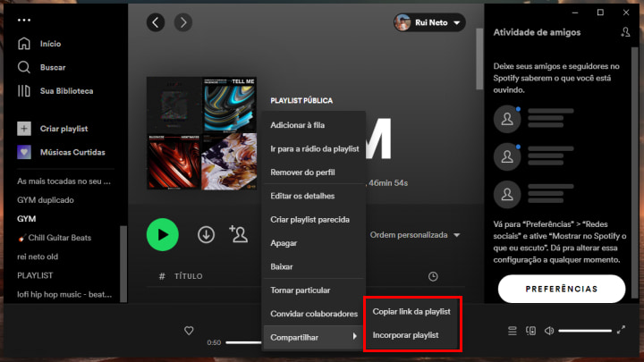Expand the Ordem personalizada sort dropdown
Image resolution: width=644 pixels, height=362 pixels.
pos(415,235)
